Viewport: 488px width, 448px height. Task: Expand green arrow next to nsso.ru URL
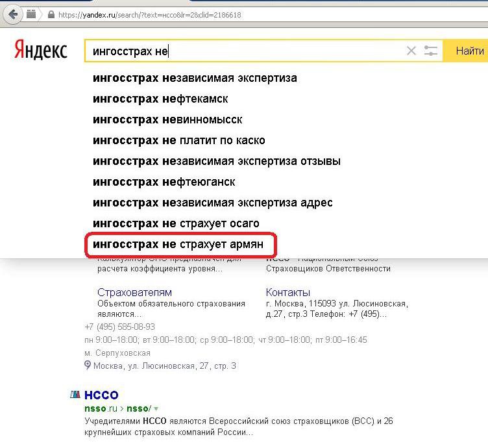[156, 408]
